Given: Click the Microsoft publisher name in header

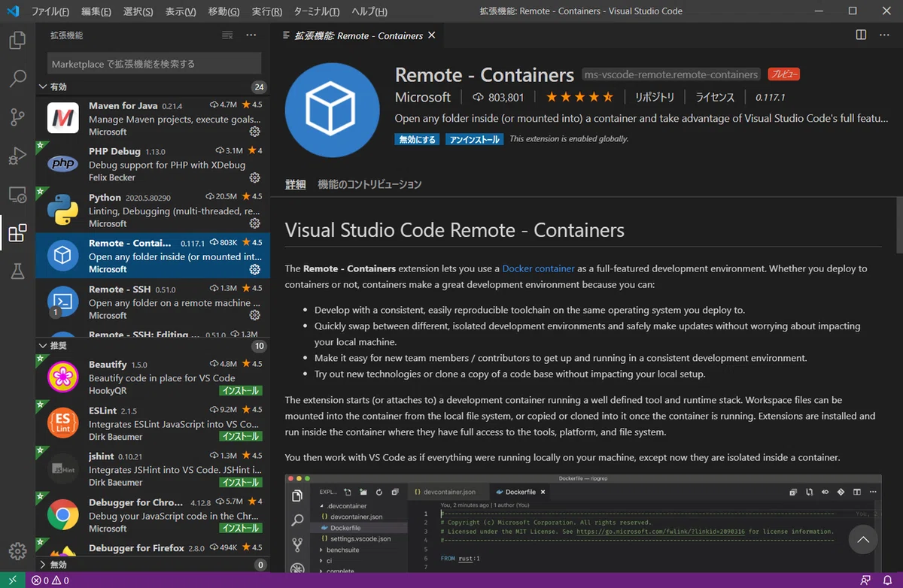Looking at the screenshot, I should pos(423,97).
